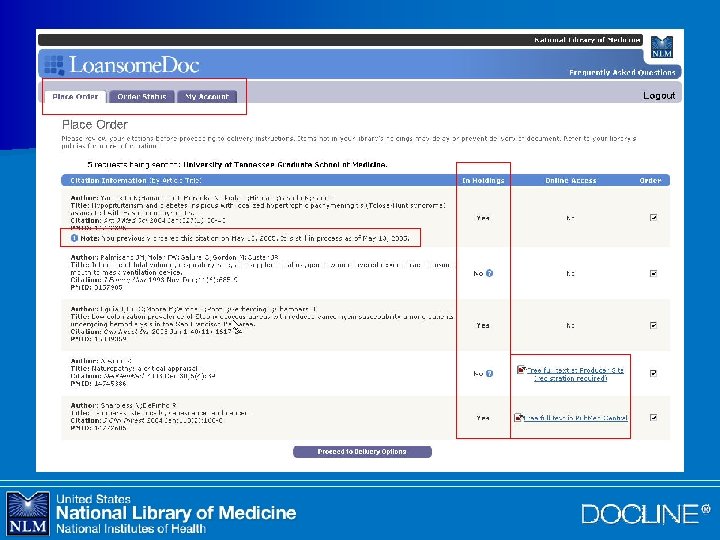This screenshot has height=540, width=720.
Task: Click University of Tennessee Graduate School of Medicine text
Action: click(x=285, y=164)
